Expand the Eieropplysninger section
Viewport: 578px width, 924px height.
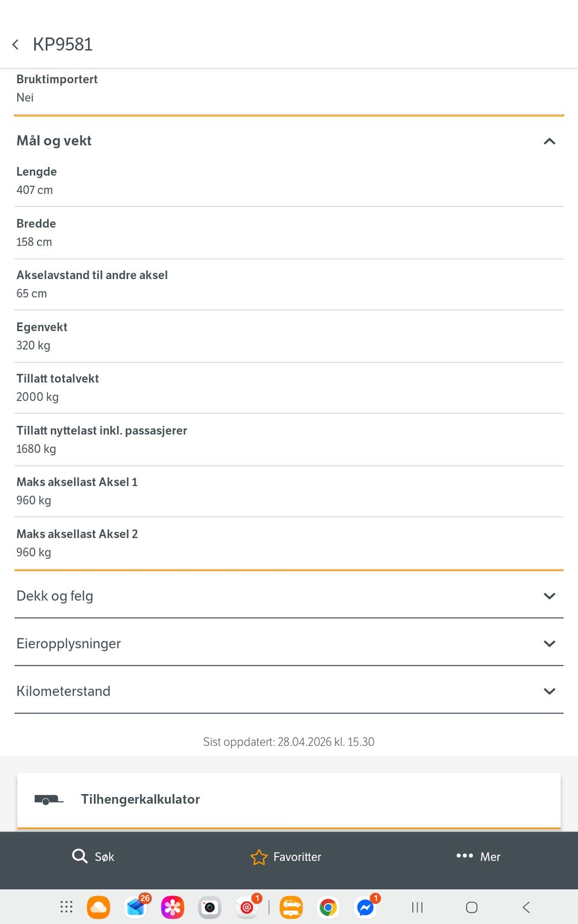tap(289, 643)
